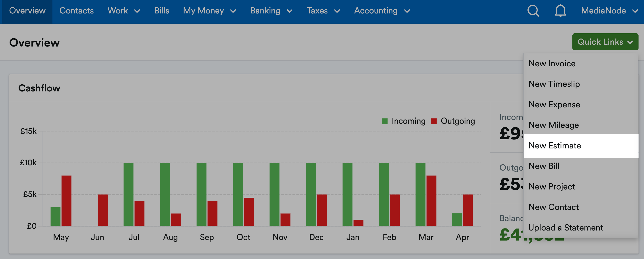The image size is (644, 259).
Task: Open the Bills tab
Action: (161, 11)
